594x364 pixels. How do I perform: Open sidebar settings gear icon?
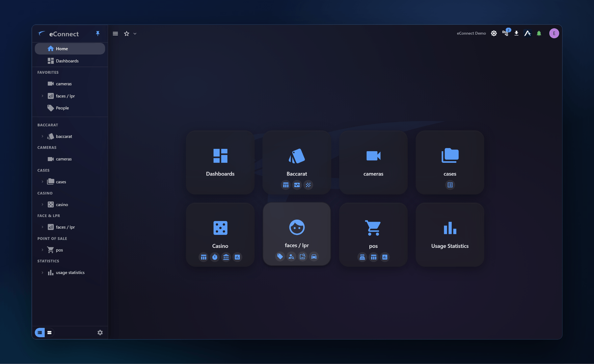coord(100,332)
